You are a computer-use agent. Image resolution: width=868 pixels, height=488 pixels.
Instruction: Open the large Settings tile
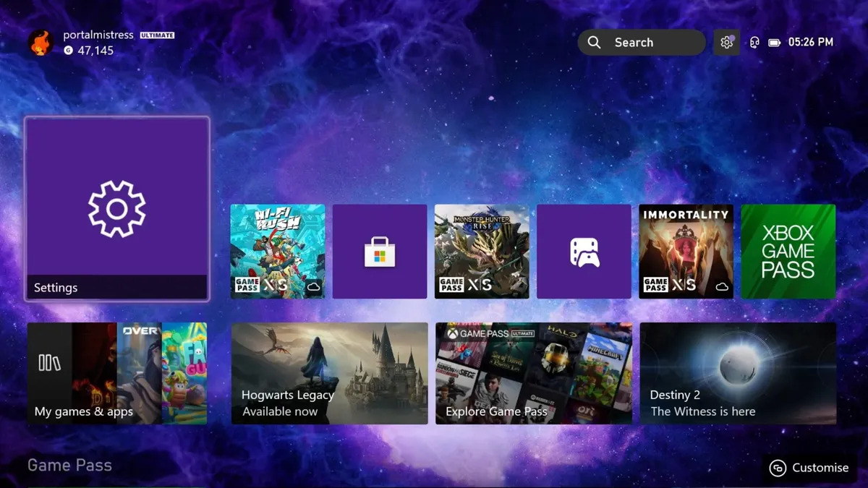click(x=116, y=210)
